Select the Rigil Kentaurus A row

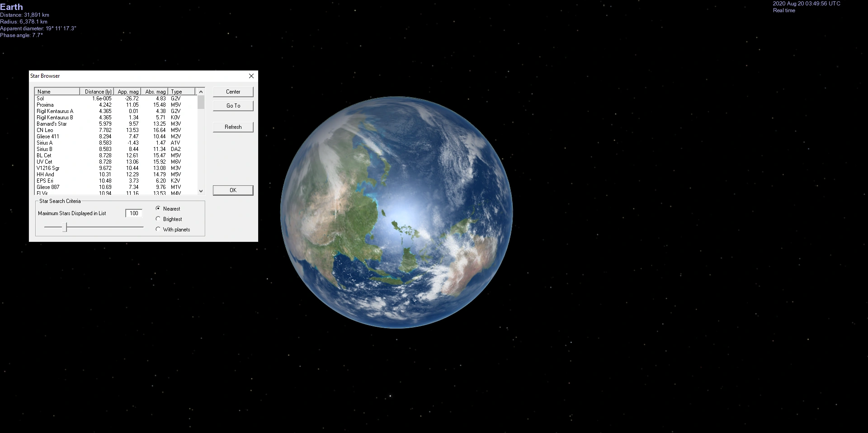click(116, 111)
